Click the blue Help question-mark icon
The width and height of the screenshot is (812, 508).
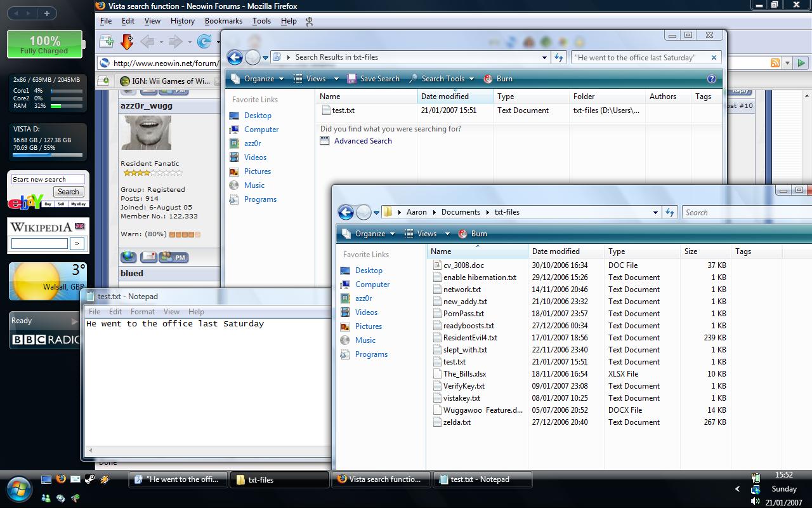point(712,78)
